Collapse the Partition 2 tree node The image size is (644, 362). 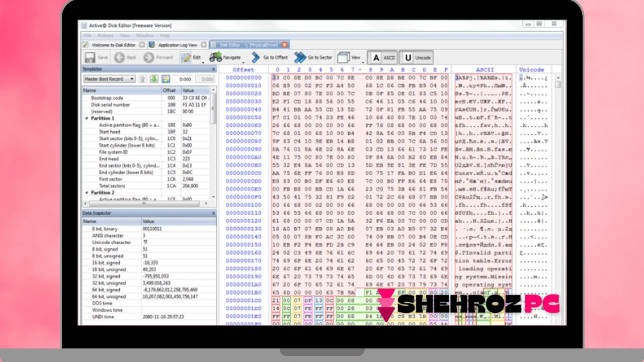point(87,193)
